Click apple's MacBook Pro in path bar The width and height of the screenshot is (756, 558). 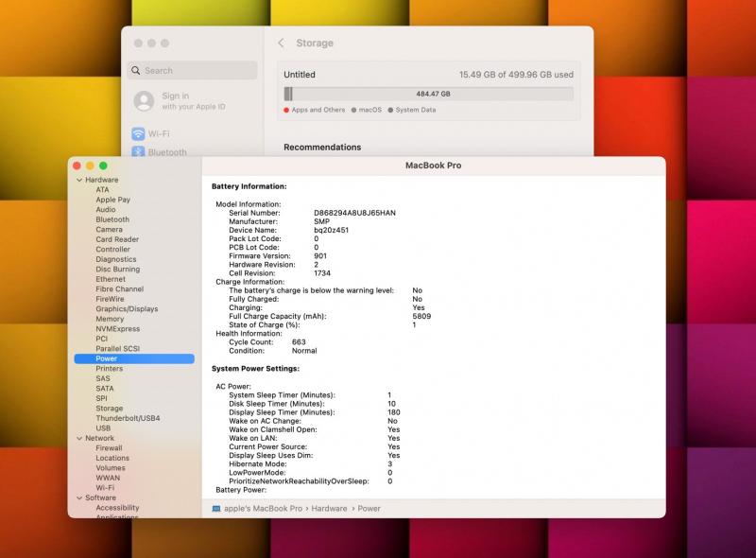(264, 509)
